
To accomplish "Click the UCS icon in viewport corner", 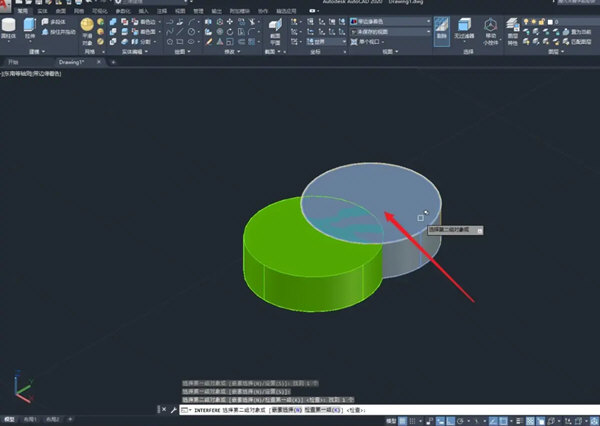I will [20, 387].
